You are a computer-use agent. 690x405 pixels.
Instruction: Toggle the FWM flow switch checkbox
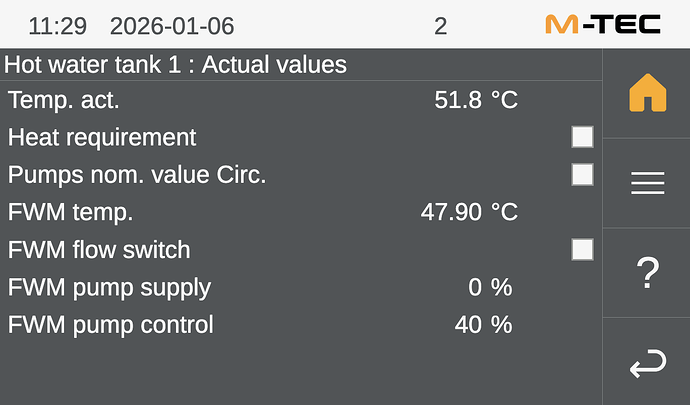pos(582,249)
